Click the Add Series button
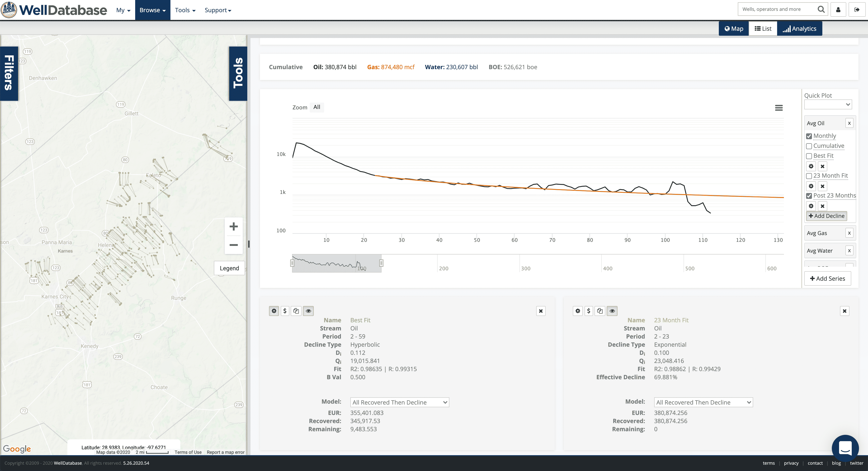 coord(827,279)
